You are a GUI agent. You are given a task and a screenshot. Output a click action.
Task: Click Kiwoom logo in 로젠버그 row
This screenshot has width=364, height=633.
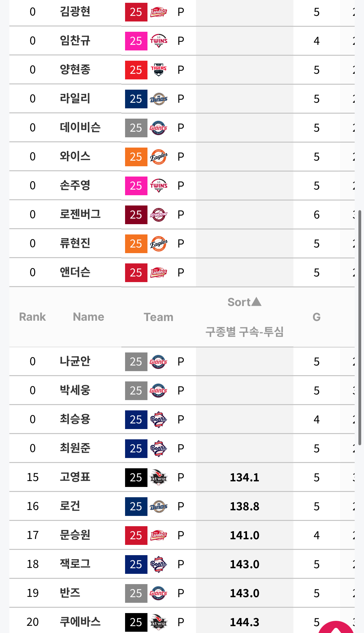coord(158,215)
